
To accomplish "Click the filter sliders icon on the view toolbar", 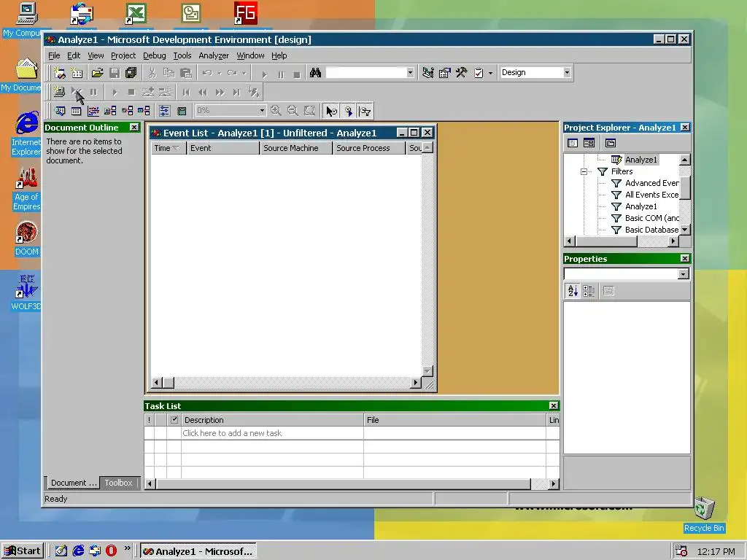I will pyautogui.click(x=164, y=111).
